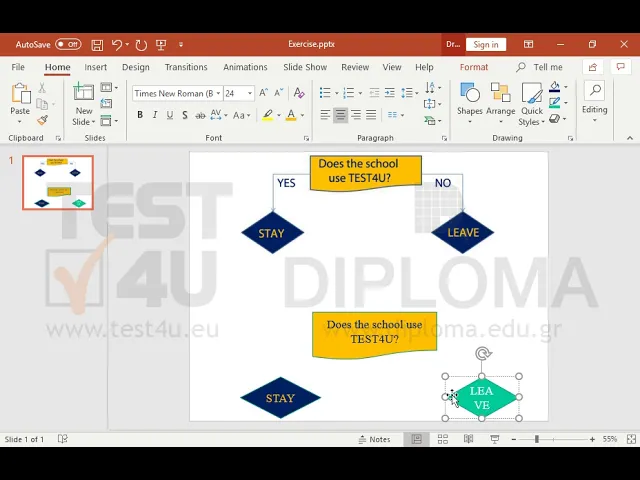Viewport: 640px width, 480px height.
Task: Open font size dropdown
Action: click(x=250, y=93)
